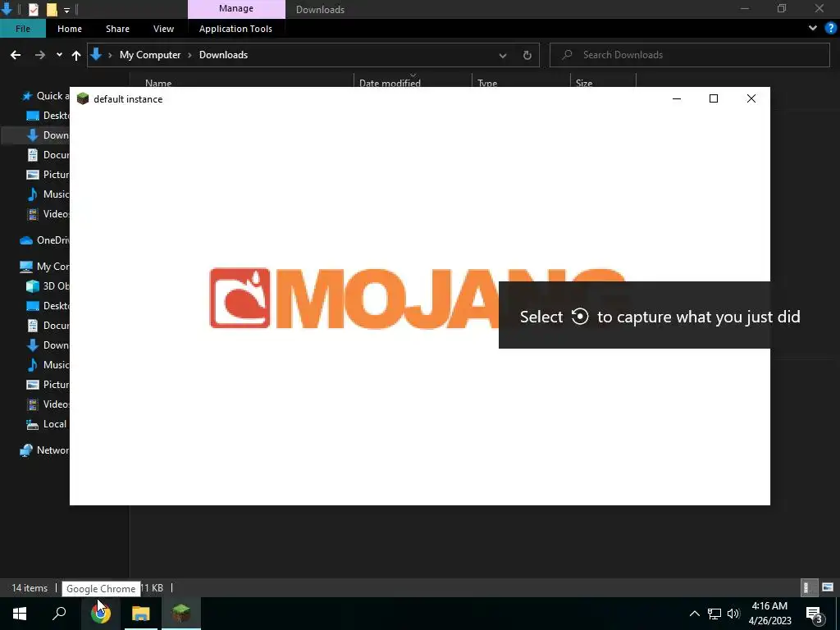
Task: Switch to File Explorer on the taskbar
Action: pyautogui.click(x=141, y=614)
